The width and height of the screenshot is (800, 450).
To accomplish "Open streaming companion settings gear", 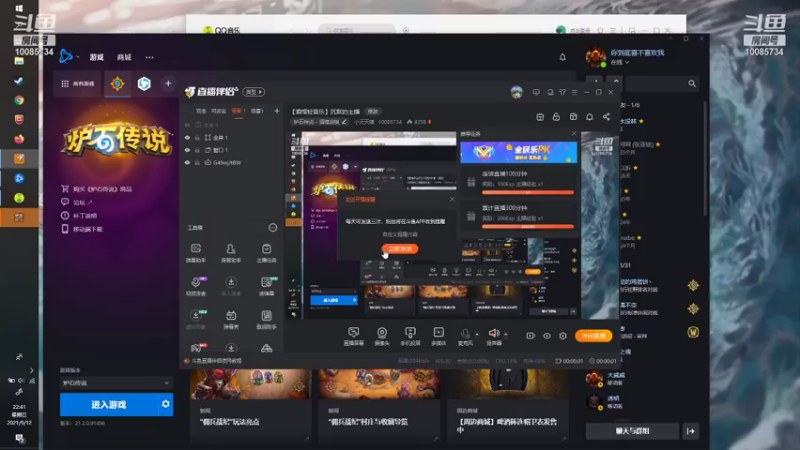I will click(x=563, y=336).
